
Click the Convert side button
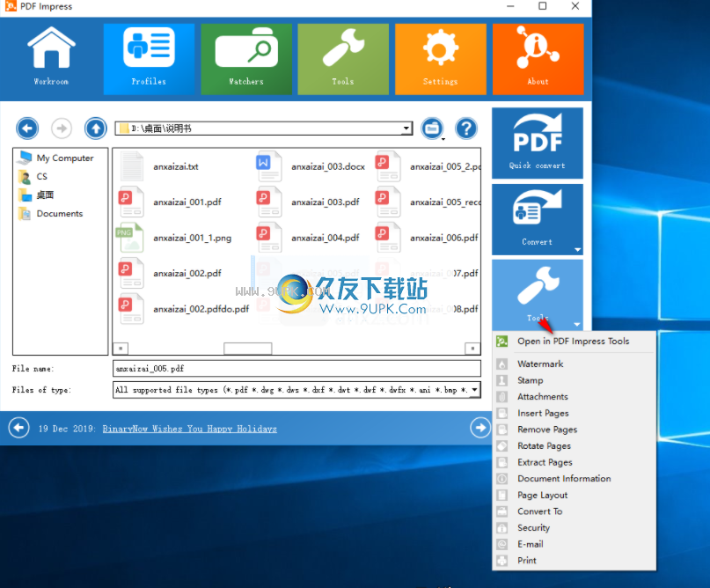538,219
